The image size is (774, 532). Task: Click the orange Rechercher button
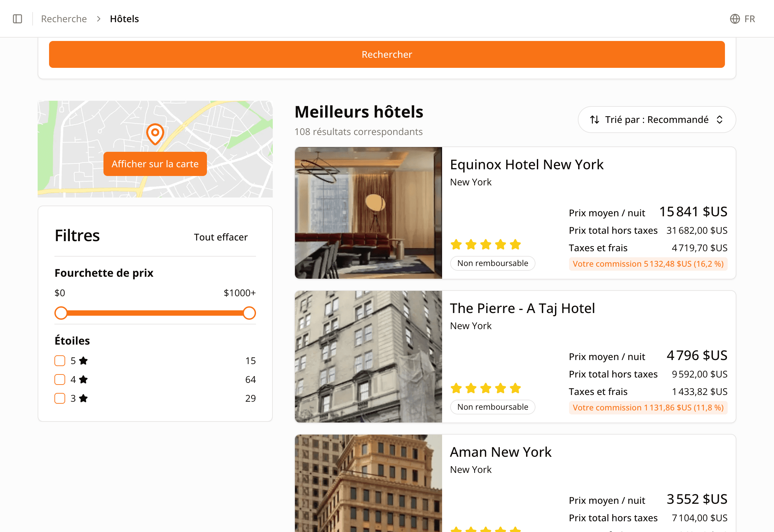click(387, 54)
